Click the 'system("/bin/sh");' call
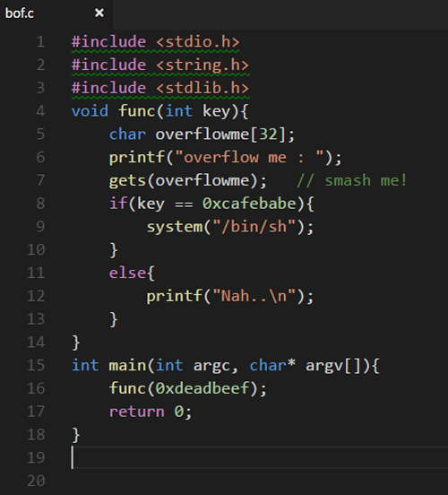This screenshot has width=448, height=495. tap(230, 227)
